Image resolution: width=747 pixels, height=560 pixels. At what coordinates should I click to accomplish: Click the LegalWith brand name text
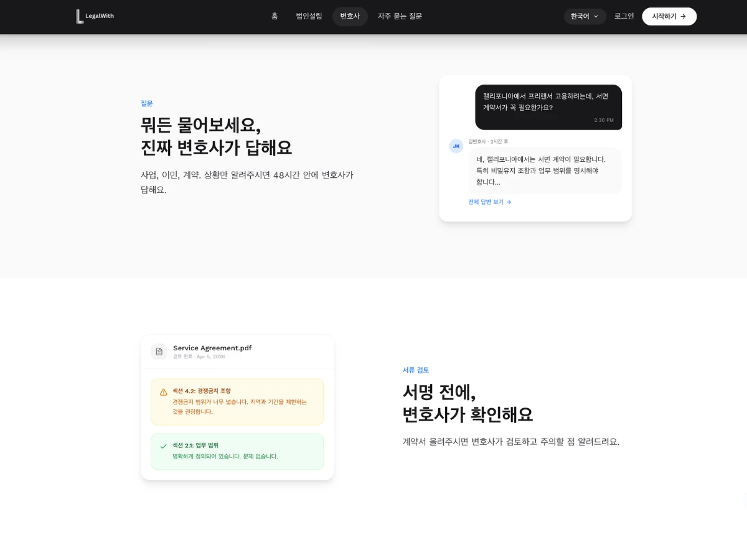tap(100, 16)
